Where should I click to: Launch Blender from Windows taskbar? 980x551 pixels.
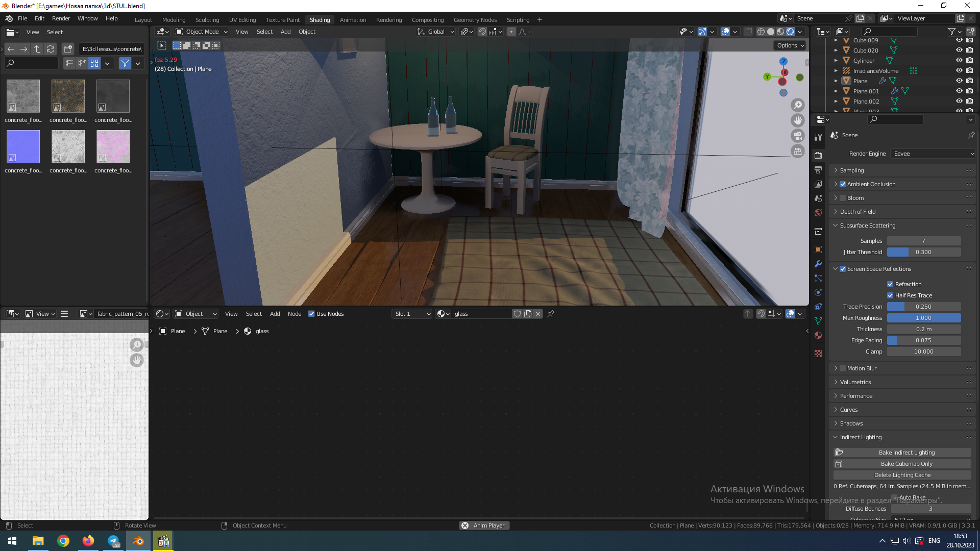click(138, 541)
